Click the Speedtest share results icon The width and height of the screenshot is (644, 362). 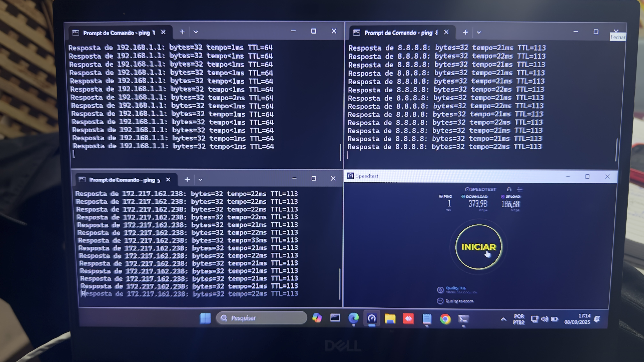(x=509, y=189)
